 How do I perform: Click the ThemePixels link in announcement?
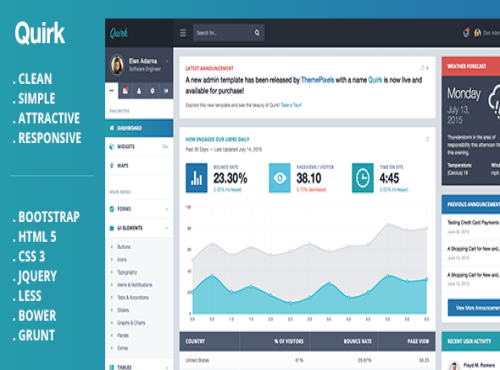[317, 80]
